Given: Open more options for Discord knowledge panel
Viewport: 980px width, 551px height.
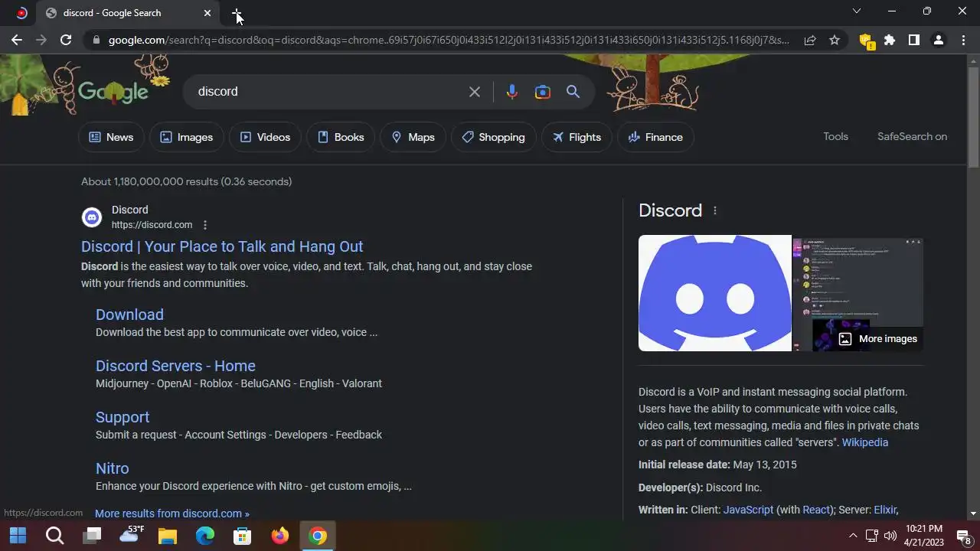Looking at the screenshot, I should (x=715, y=210).
